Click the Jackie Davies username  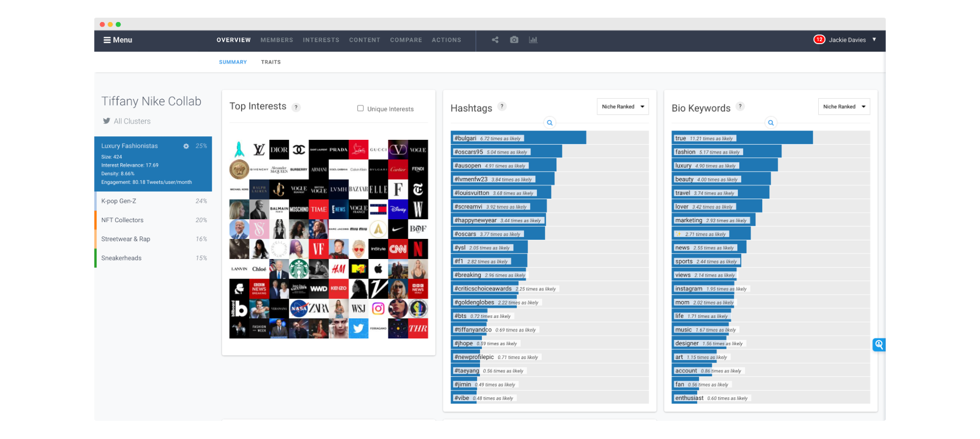847,40
